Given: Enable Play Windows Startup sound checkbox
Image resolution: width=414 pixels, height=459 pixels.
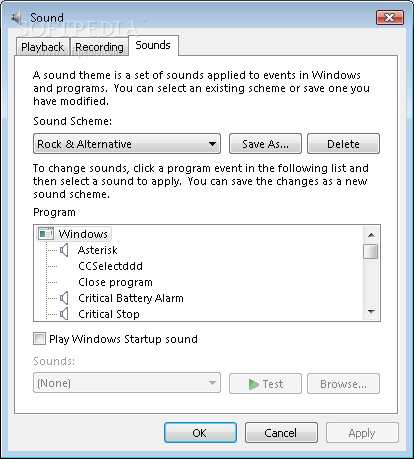Looking at the screenshot, I should 39,339.
